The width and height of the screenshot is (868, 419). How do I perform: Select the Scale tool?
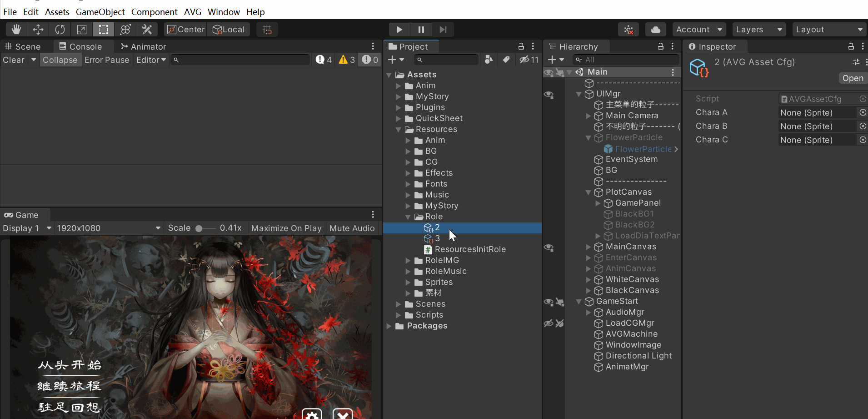point(82,30)
